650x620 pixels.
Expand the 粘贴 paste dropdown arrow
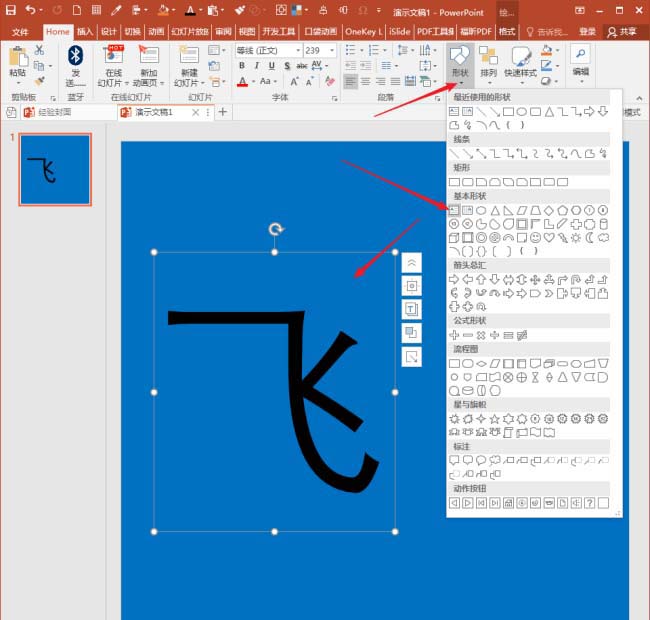(x=17, y=82)
